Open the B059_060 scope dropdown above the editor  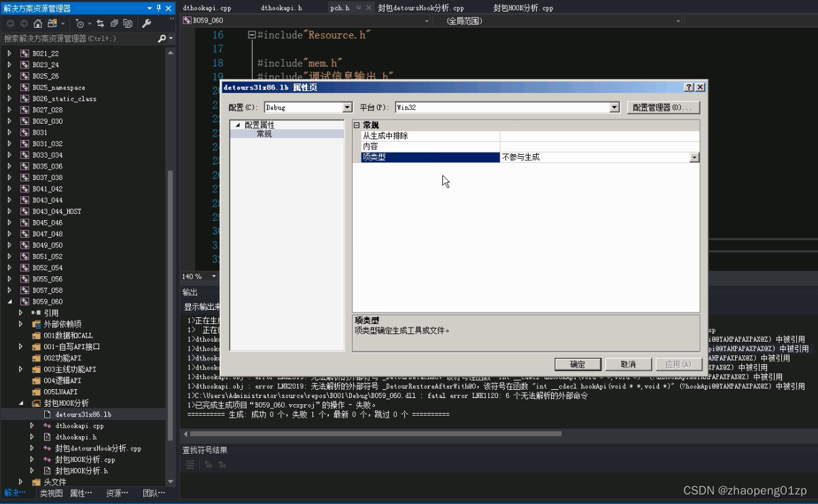pos(427,21)
